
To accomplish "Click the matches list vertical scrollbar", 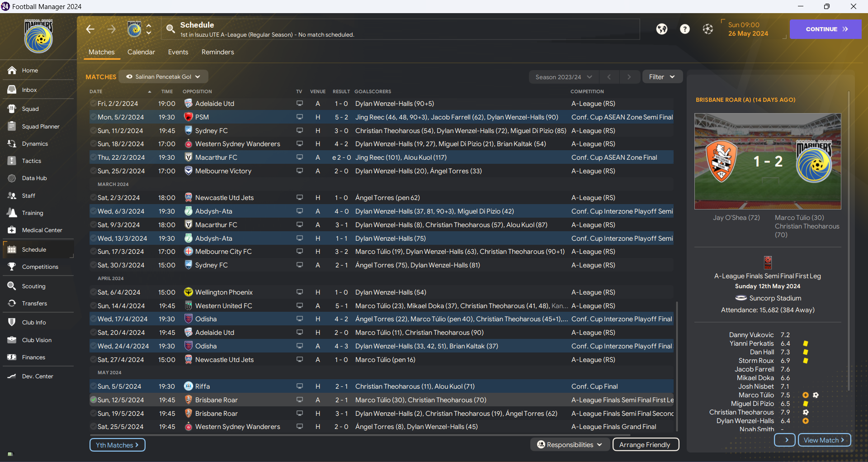I will 677,367.
